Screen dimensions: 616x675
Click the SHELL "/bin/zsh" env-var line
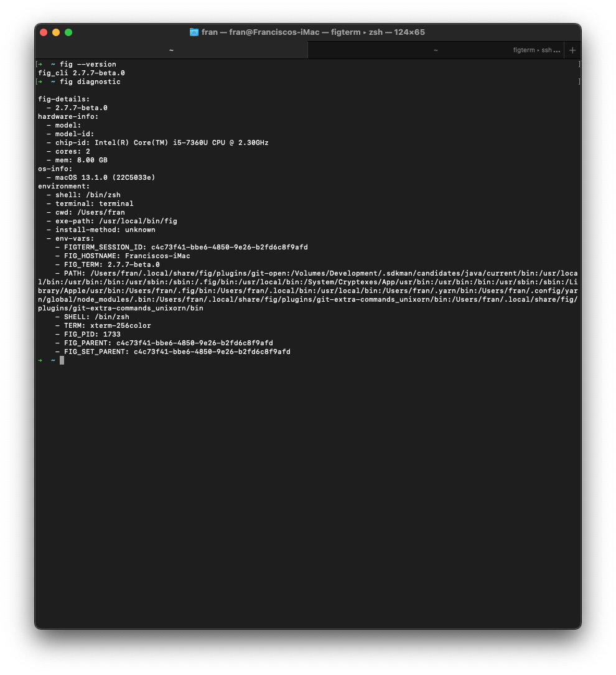click(93, 317)
